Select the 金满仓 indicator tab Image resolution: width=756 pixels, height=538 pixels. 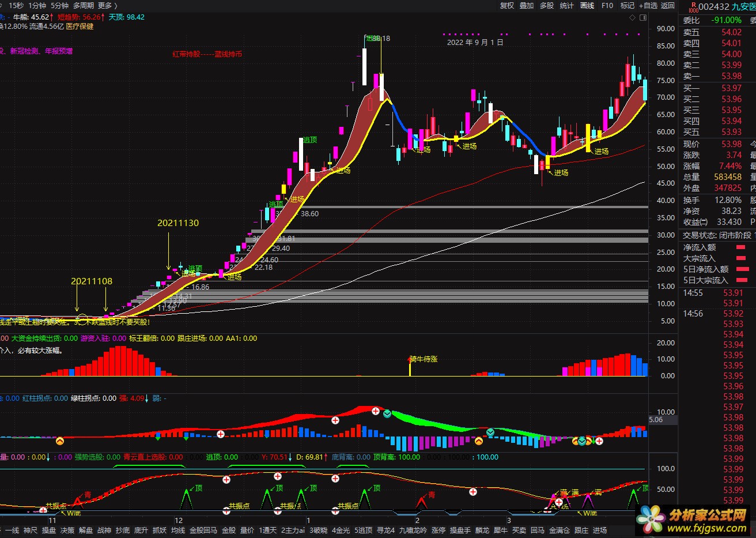pyautogui.click(x=560, y=531)
